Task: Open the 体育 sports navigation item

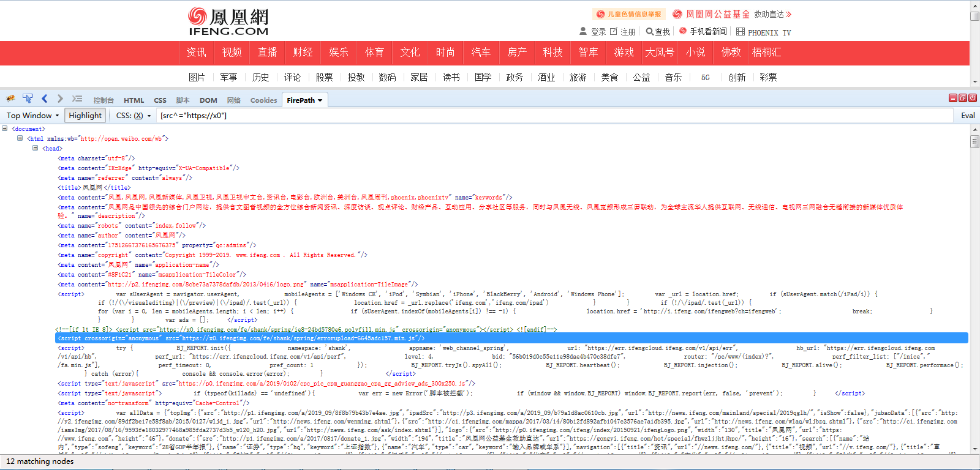Action: [374, 53]
